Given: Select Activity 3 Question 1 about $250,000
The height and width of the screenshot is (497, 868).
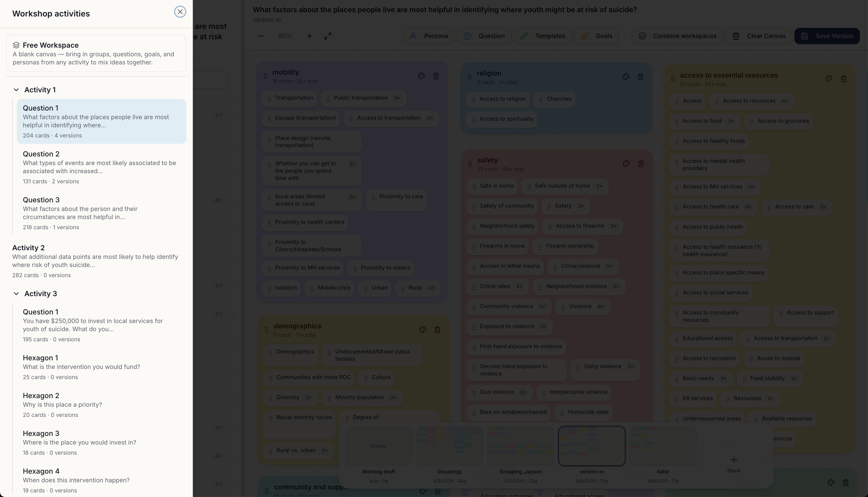Looking at the screenshot, I should pyautogui.click(x=102, y=325).
